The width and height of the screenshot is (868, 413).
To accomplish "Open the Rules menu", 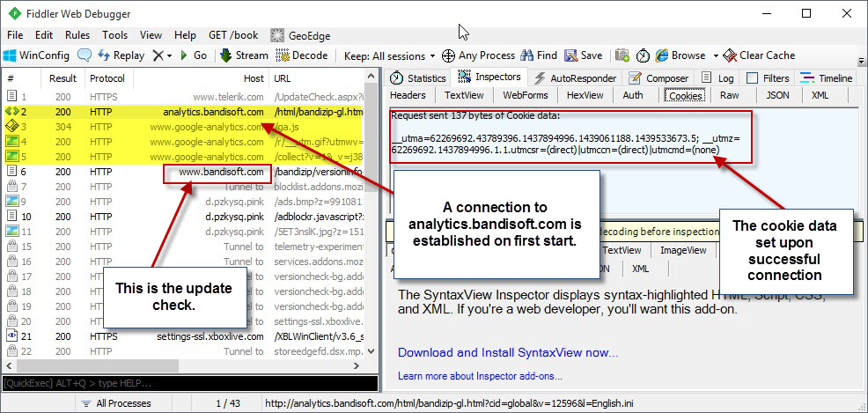I will tap(77, 35).
